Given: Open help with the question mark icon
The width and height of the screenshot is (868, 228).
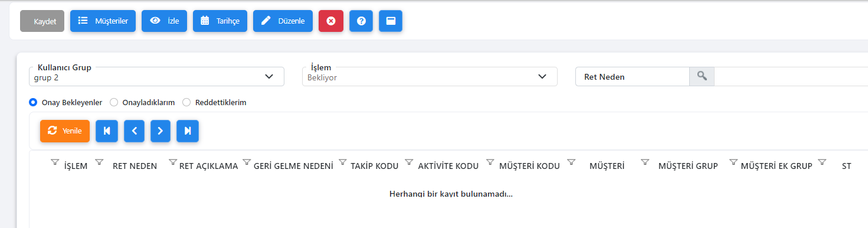Looking at the screenshot, I should 361,21.
